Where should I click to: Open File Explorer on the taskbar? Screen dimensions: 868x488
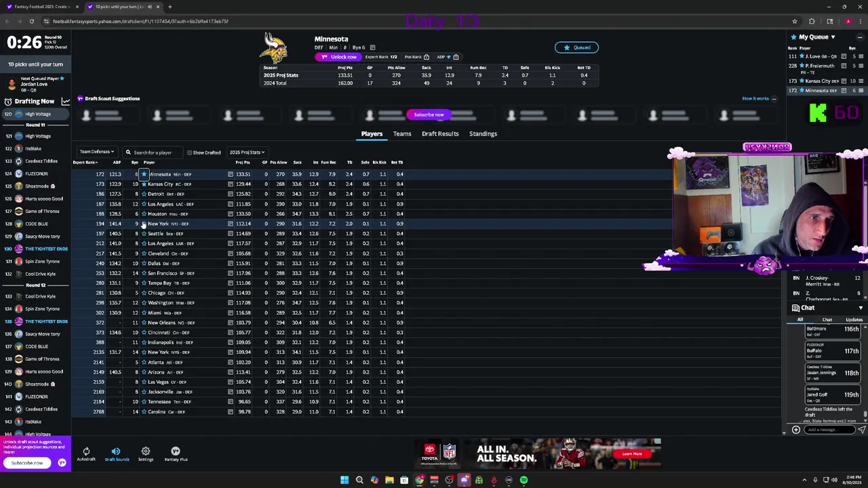389,480
